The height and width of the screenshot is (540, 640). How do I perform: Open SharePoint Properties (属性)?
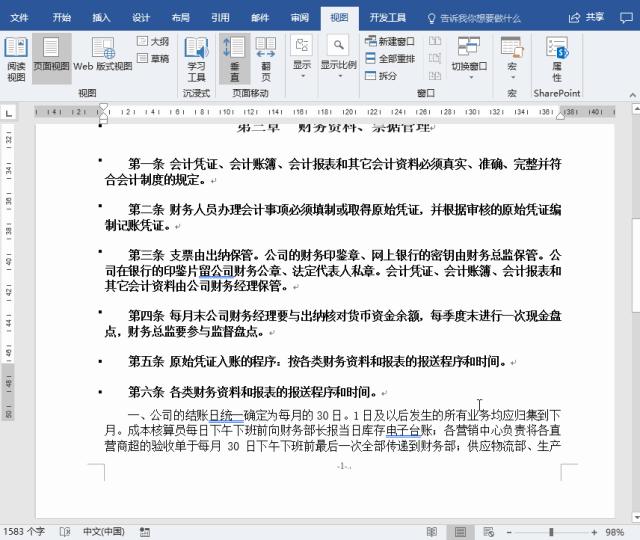click(x=557, y=60)
